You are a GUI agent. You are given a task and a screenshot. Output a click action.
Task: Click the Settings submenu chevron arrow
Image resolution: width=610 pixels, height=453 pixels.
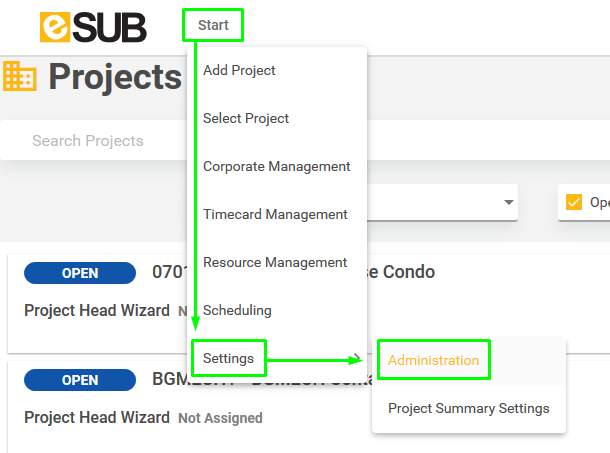[x=357, y=358]
